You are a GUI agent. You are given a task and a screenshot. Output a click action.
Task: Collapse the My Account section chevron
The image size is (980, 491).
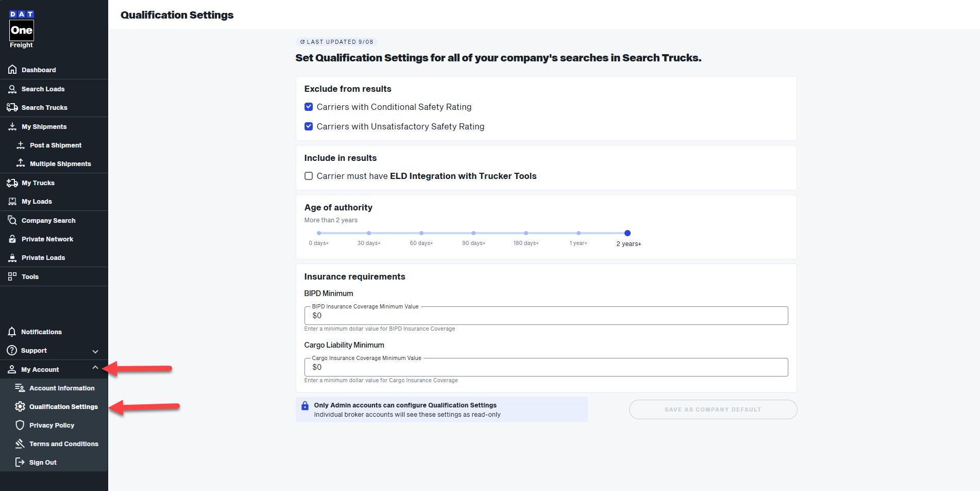pyautogui.click(x=95, y=368)
